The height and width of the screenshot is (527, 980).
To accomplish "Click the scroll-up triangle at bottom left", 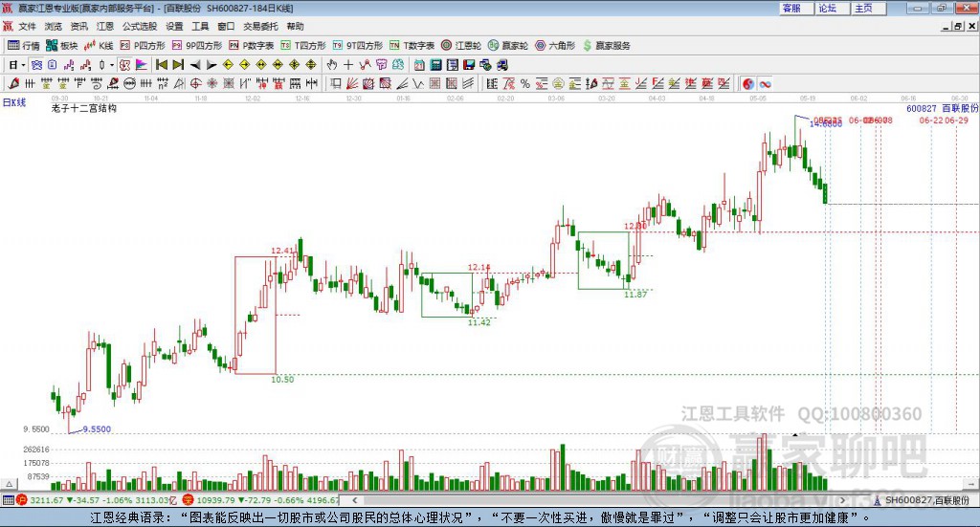I will [x=9, y=484].
